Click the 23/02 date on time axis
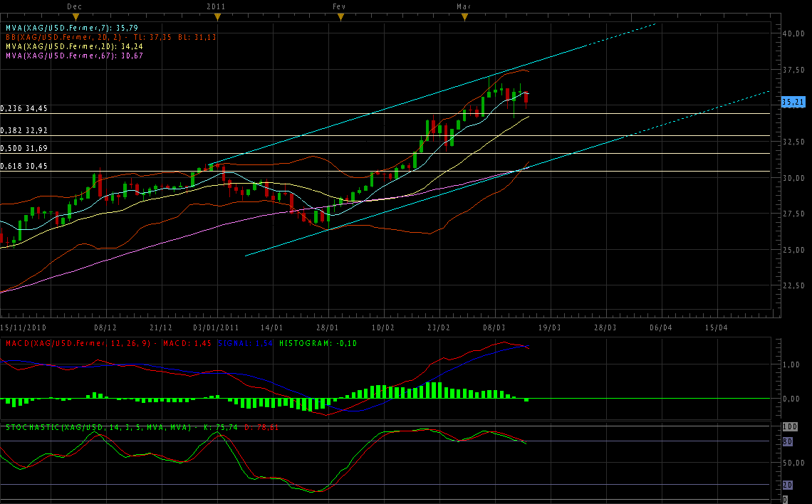The height and width of the screenshot is (504, 812). click(x=439, y=328)
